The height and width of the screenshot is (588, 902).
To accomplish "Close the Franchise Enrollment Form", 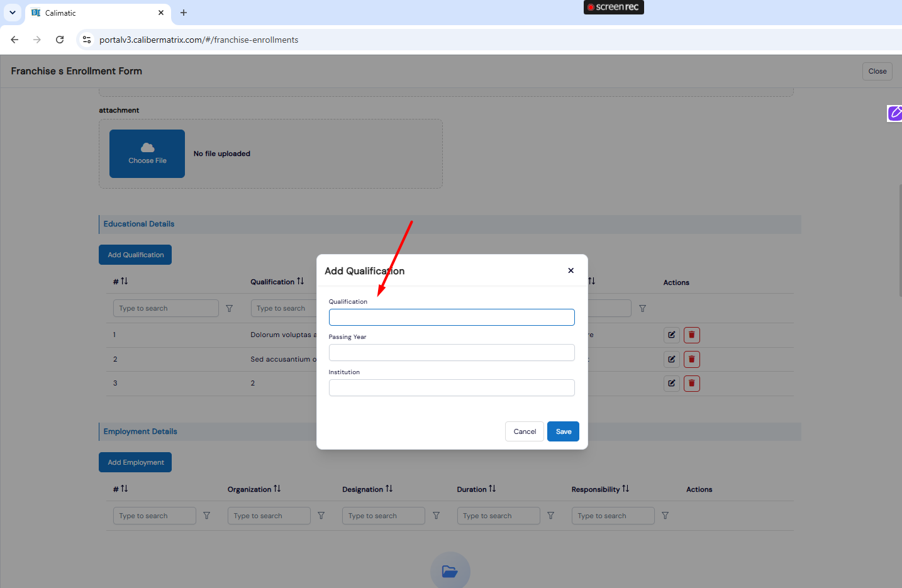I will pyautogui.click(x=877, y=71).
